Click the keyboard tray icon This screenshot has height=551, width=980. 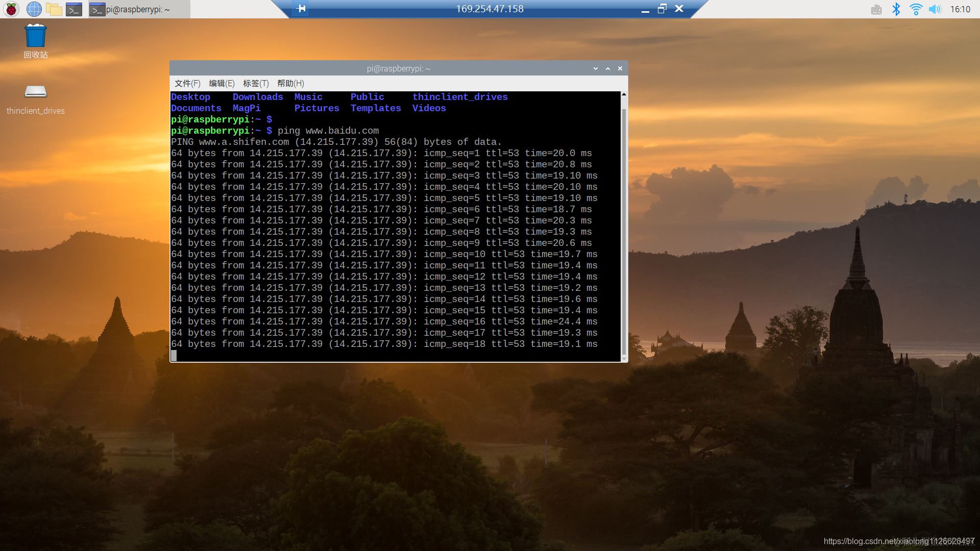(x=876, y=9)
